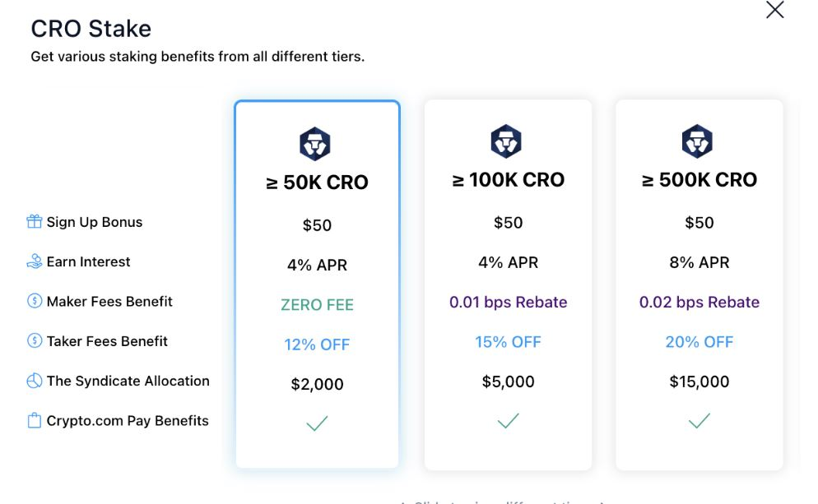Click 0.01 bps Rebate in 100K tier
818x504 pixels.
(x=508, y=303)
